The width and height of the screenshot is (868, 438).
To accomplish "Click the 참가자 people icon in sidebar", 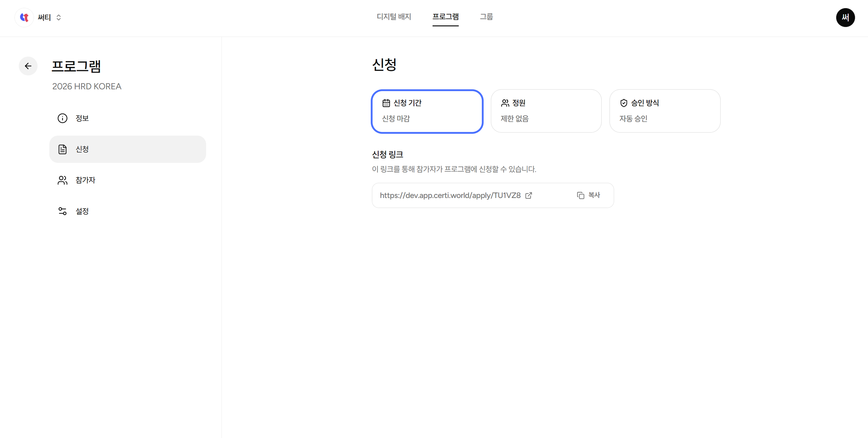I will [62, 180].
